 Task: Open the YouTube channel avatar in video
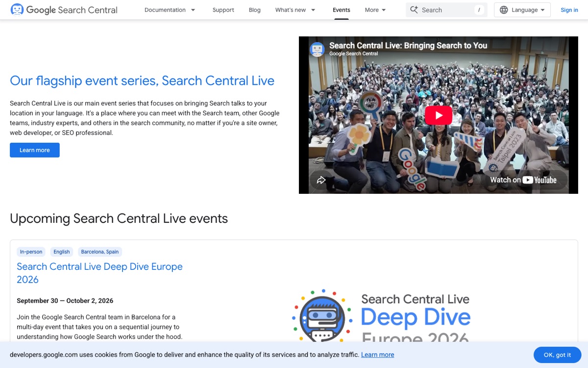pyautogui.click(x=317, y=49)
